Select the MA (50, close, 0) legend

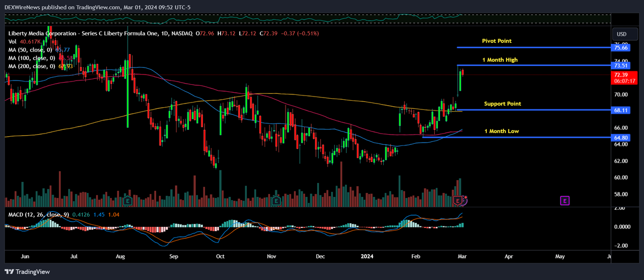[40, 50]
